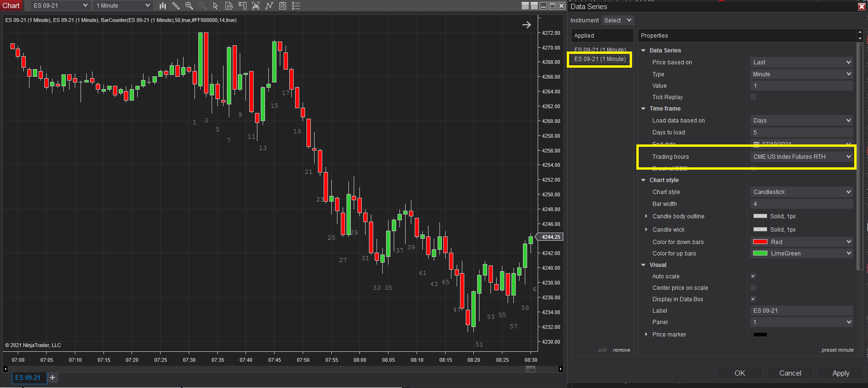
Task: Toggle the Break at EOD checkbox
Action: [x=753, y=168]
